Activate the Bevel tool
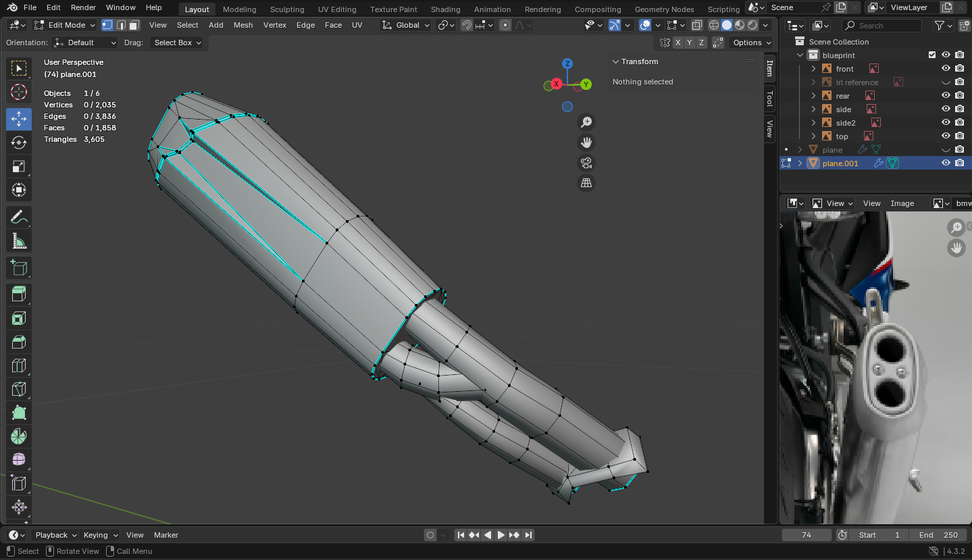 pyautogui.click(x=19, y=342)
